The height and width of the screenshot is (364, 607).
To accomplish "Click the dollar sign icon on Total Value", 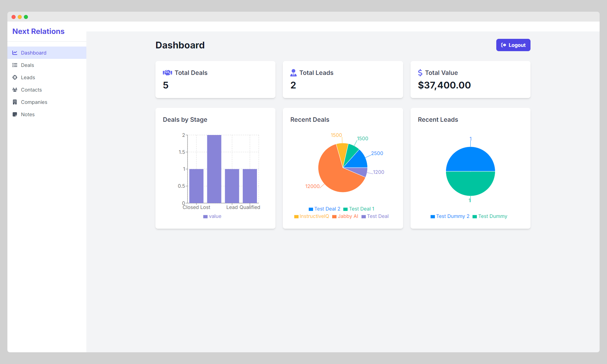I will pos(420,73).
